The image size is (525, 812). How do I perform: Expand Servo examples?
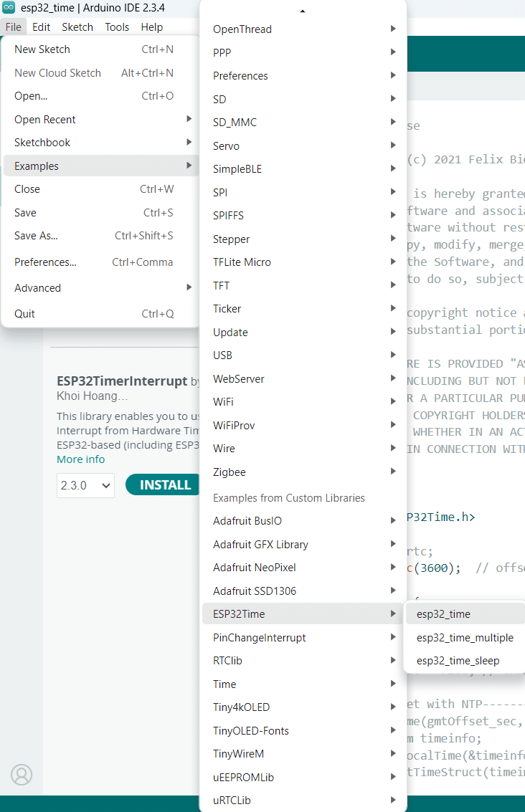303,145
